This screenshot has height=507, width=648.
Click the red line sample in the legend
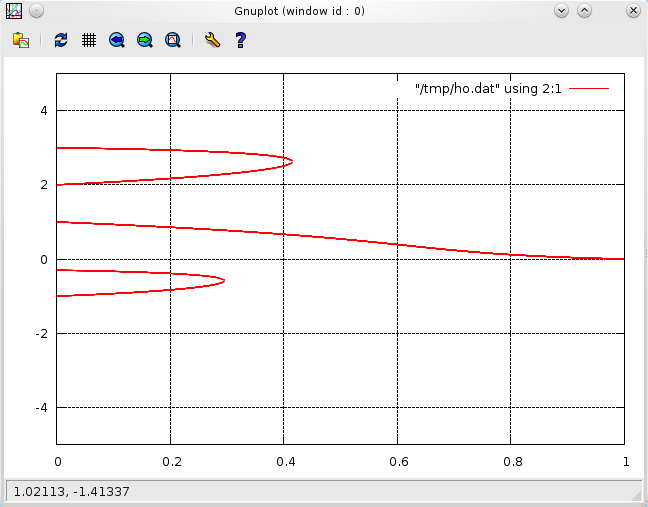(x=589, y=89)
